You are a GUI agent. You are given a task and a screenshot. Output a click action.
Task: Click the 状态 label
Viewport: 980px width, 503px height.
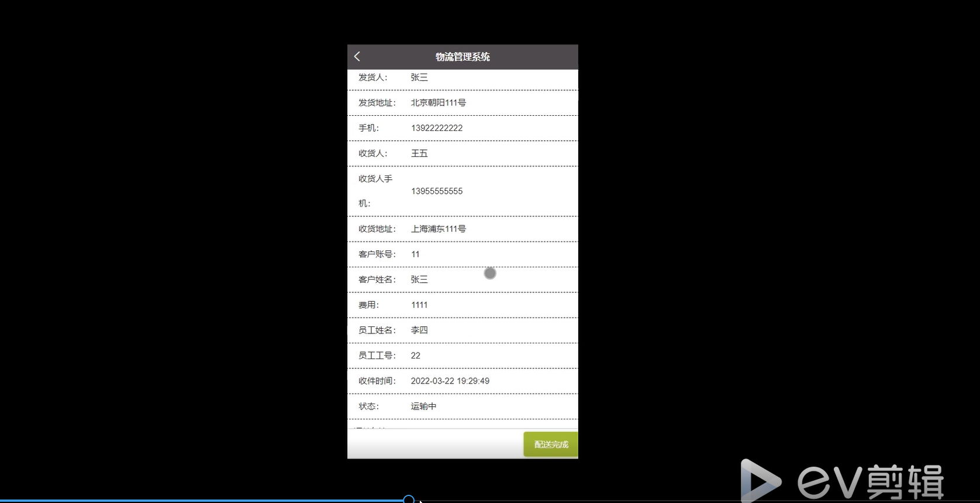click(x=369, y=406)
